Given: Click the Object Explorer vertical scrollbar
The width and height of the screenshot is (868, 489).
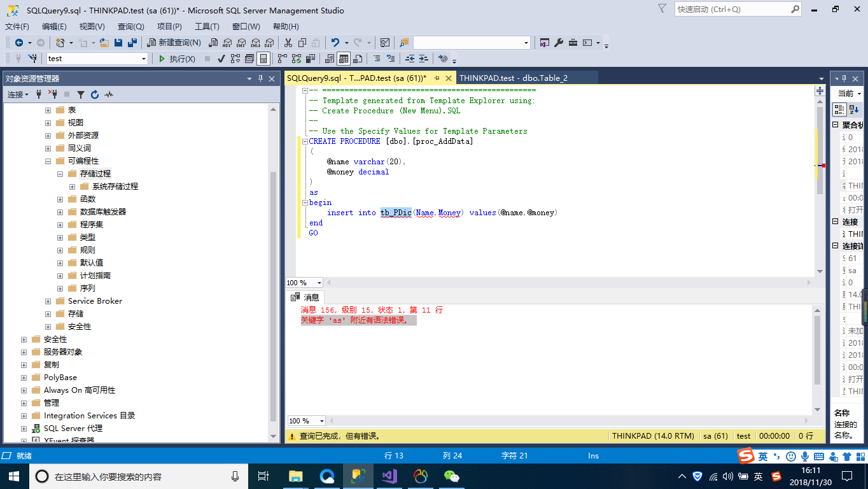Looking at the screenshot, I should [274, 273].
